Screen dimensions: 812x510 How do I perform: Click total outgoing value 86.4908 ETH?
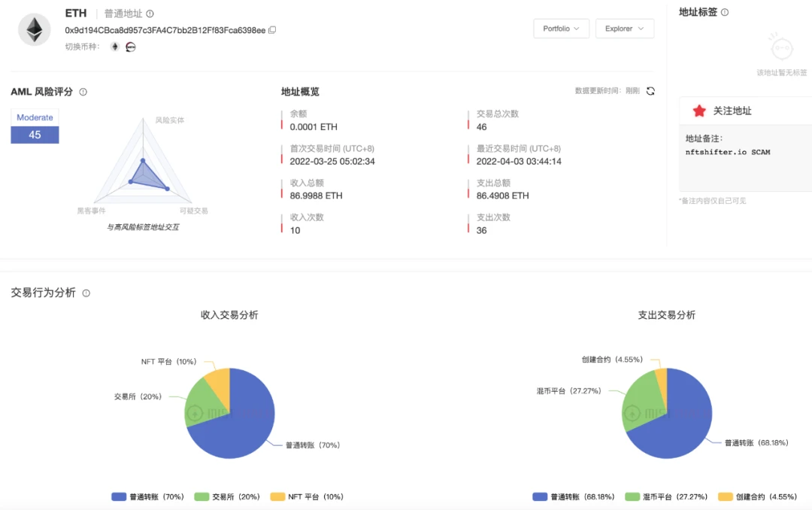coord(503,196)
